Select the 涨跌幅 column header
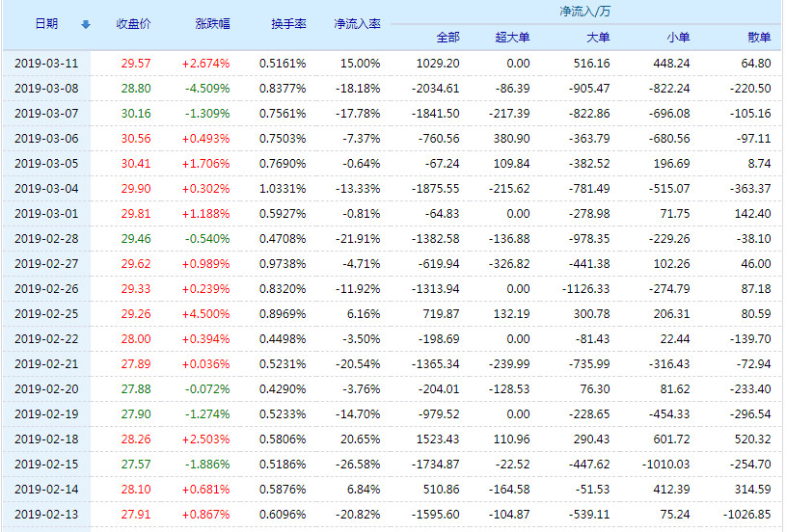The width and height of the screenshot is (786, 532). point(212,23)
